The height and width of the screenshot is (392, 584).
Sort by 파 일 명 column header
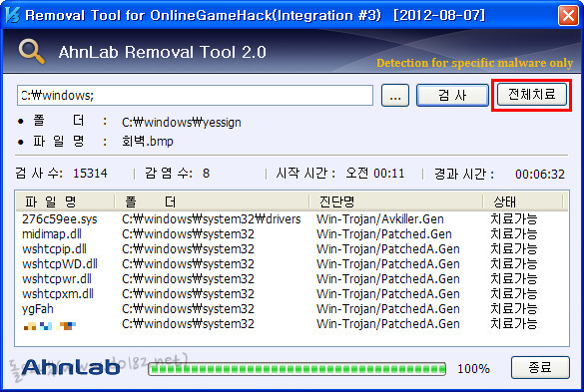coord(65,201)
